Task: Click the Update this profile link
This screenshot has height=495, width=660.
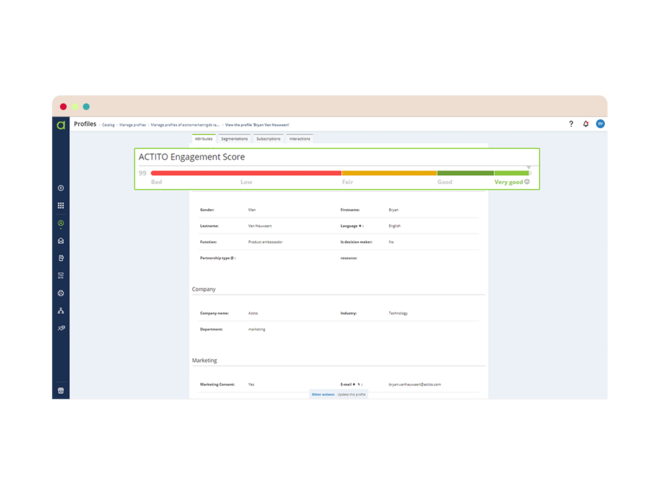Action: point(352,395)
